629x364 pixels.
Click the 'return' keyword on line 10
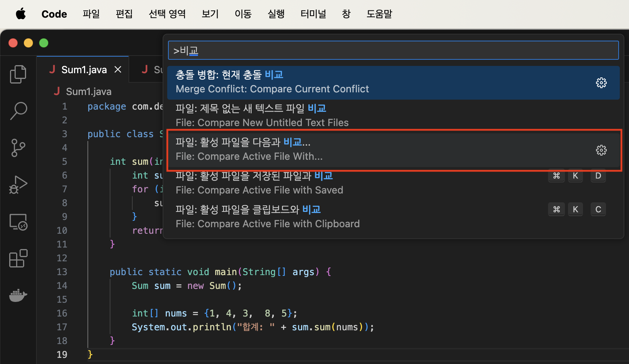(x=147, y=230)
